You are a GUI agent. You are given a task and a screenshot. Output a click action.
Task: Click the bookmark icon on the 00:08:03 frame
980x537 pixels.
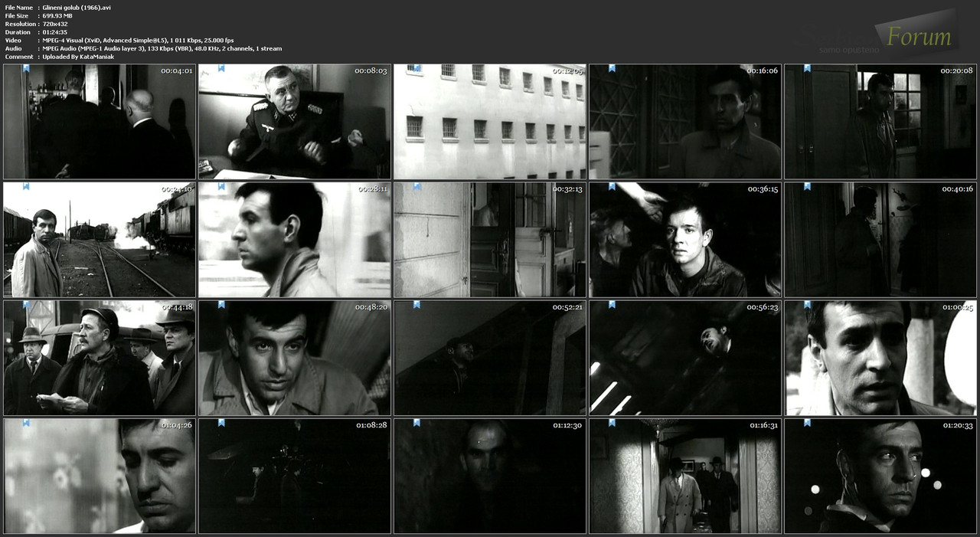click(x=221, y=68)
